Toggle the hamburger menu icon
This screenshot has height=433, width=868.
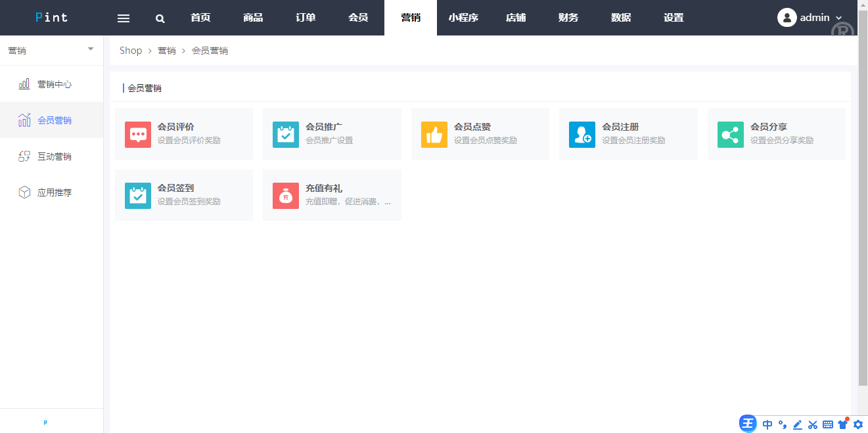pyautogui.click(x=124, y=18)
